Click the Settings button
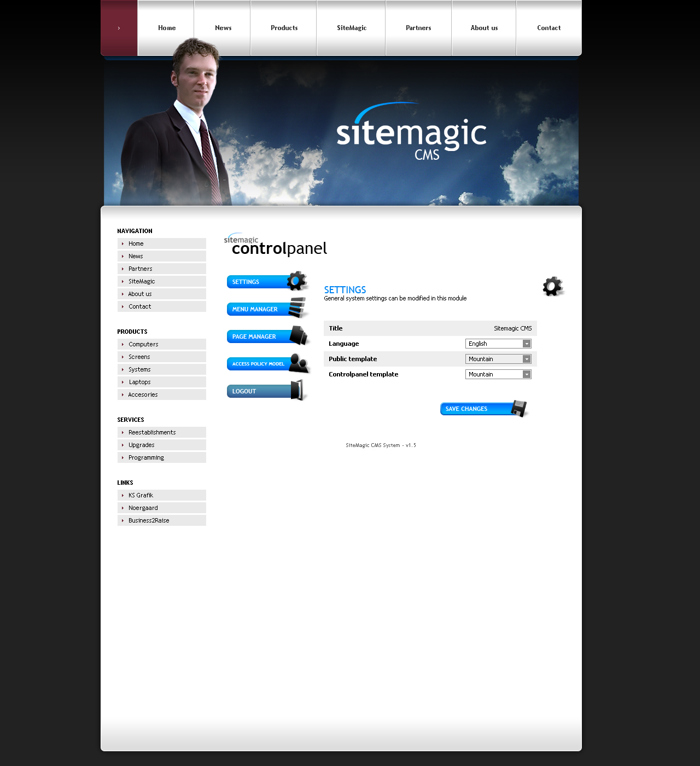This screenshot has width=700, height=766. pyautogui.click(x=267, y=281)
